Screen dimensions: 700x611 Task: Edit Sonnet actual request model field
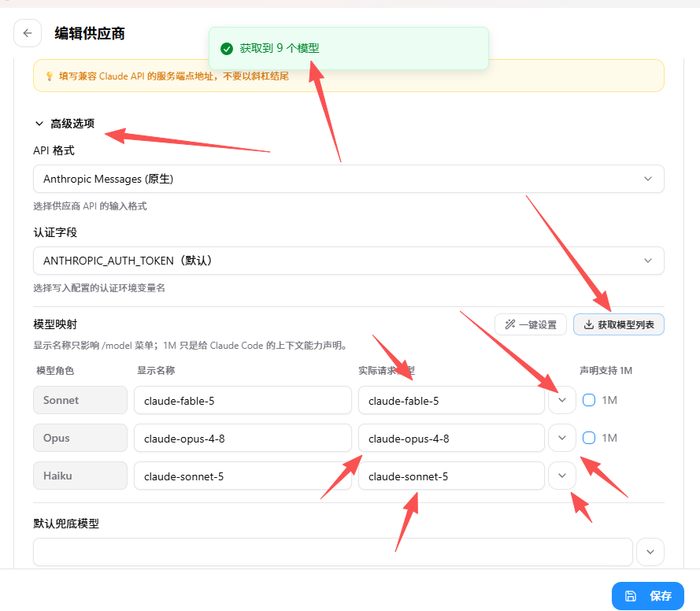tap(451, 400)
